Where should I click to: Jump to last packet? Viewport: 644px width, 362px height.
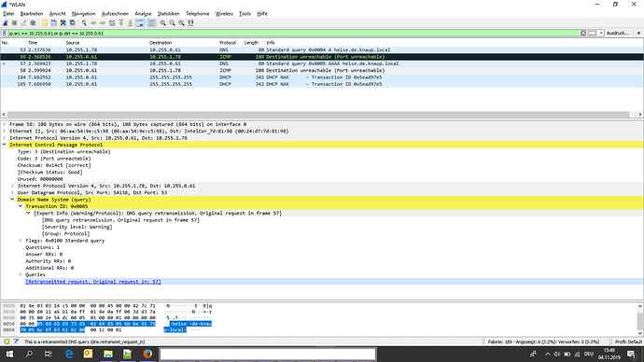(130, 23)
